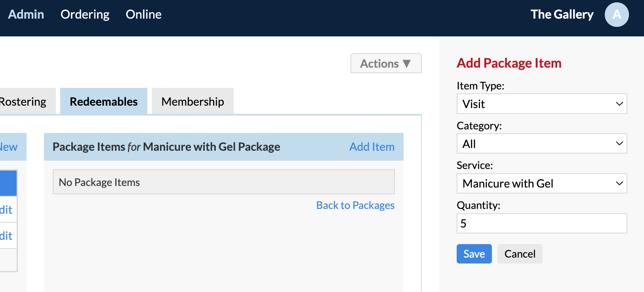Click into the Quantity field
Image resolution: width=644 pixels, height=292 pixels.
[542, 224]
